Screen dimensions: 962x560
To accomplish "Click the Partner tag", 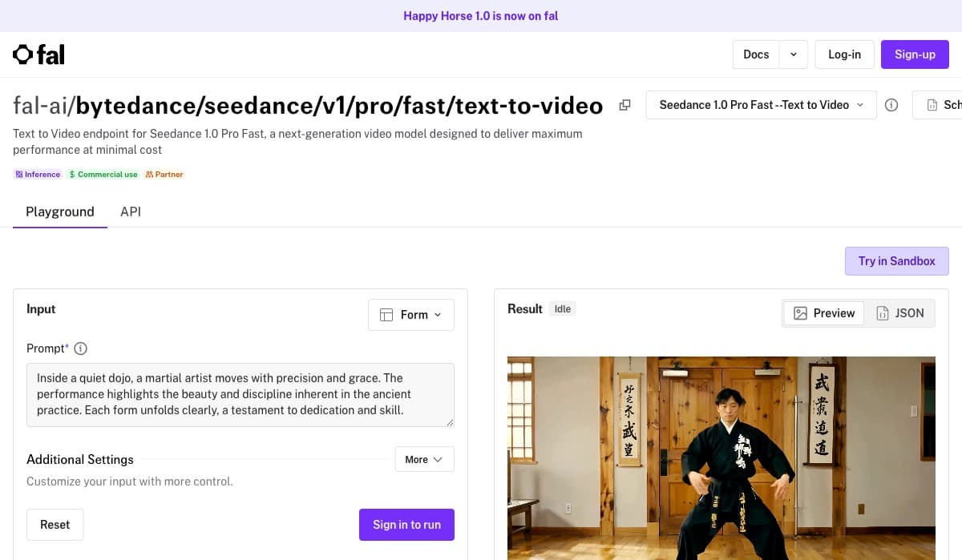I will click(x=164, y=174).
